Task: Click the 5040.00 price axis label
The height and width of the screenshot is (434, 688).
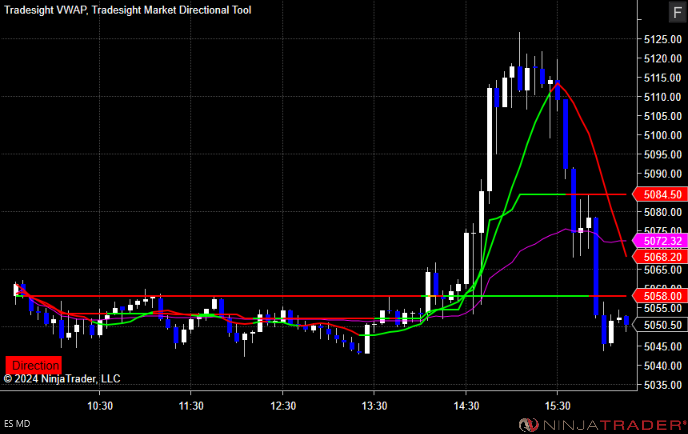Action: 663,366
